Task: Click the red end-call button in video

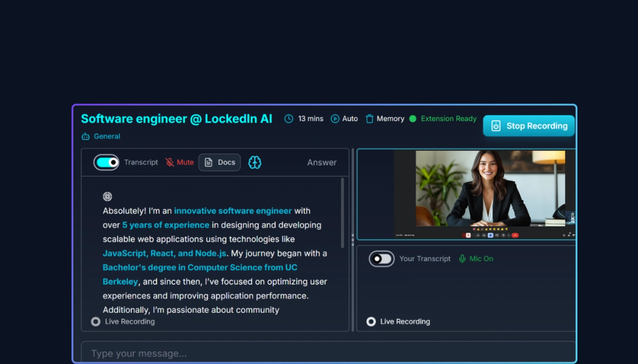Action: coord(515,235)
